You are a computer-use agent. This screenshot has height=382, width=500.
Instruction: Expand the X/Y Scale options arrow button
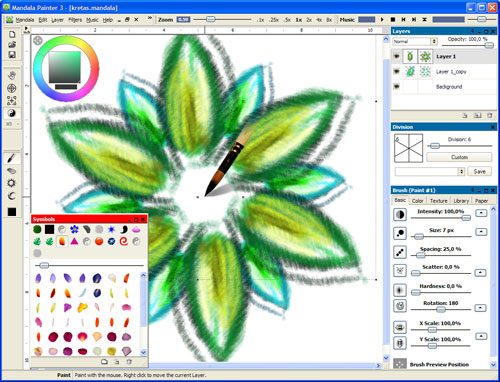[481, 336]
